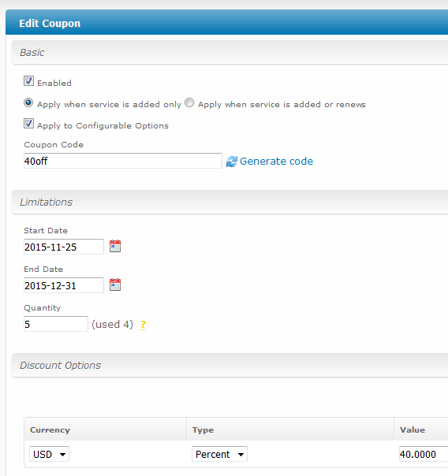The image size is (448, 476).
Task: Click into the Start Date field
Action: pyautogui.click(x=64, y=247)
